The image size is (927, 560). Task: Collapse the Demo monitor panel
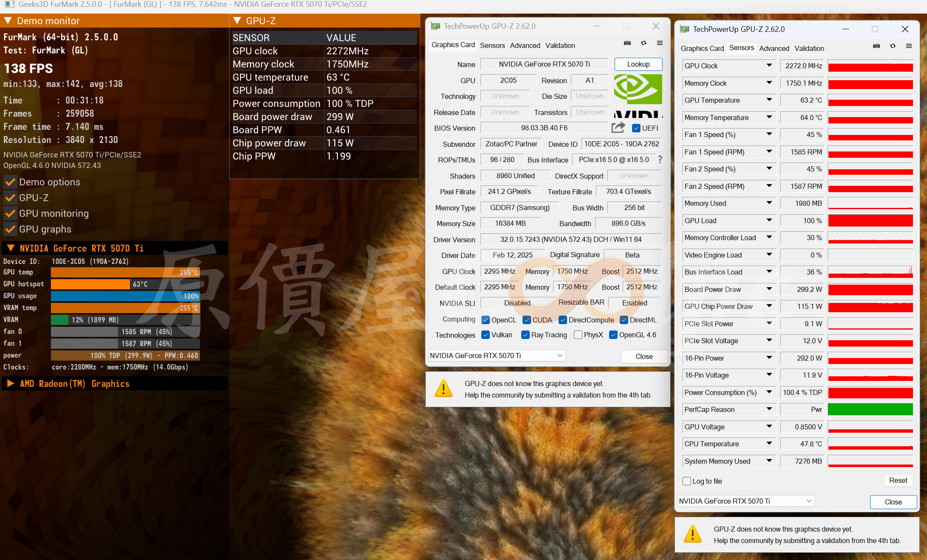pyautogui.click(x=8, y=20)
